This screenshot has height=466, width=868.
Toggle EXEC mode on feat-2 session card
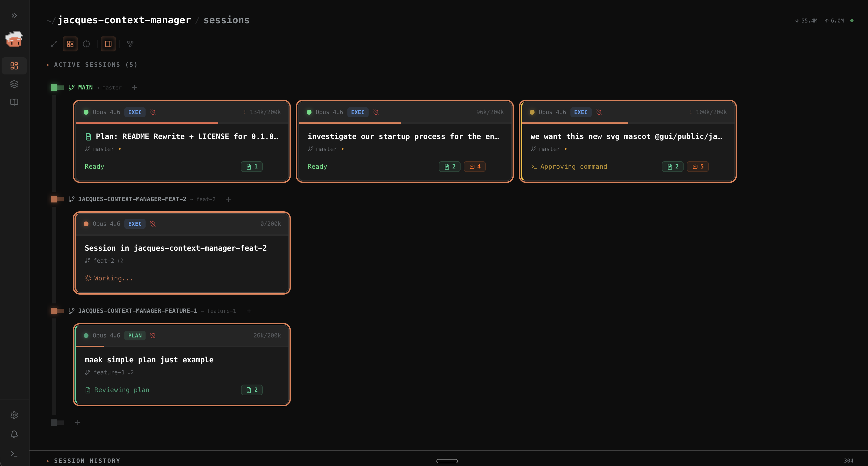[135, 224]
